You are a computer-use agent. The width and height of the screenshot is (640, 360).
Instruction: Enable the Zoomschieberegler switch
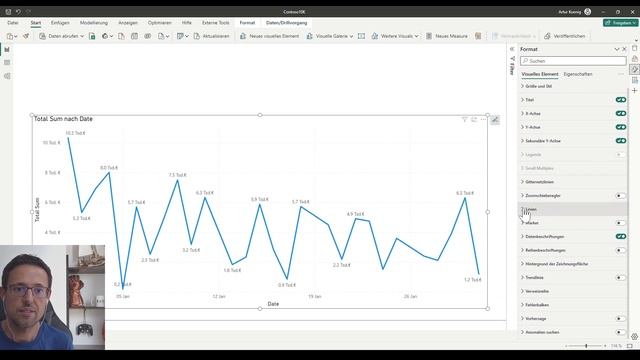621,196
